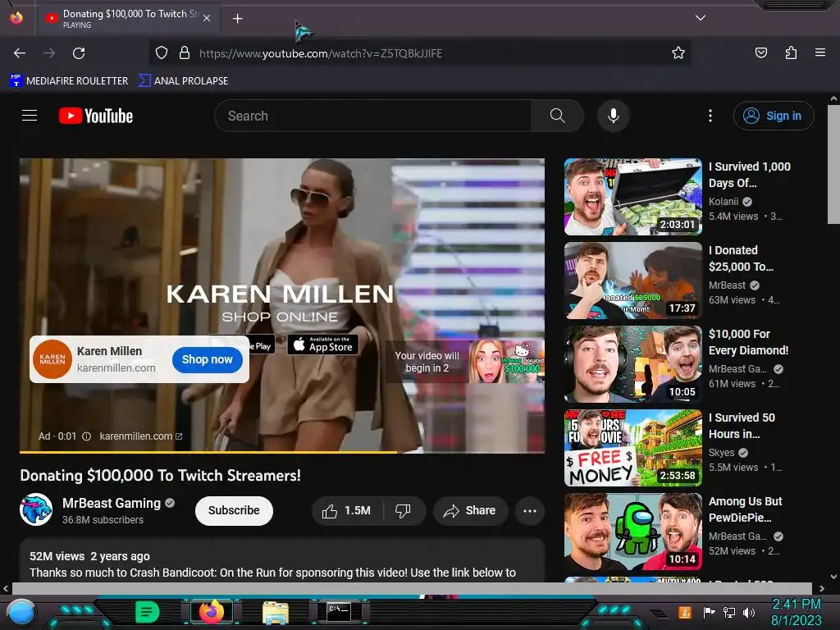Viewport: 840px width, 630px height.
Task: Save to Pocket icon in toolbar
Action: pos(760,52)
